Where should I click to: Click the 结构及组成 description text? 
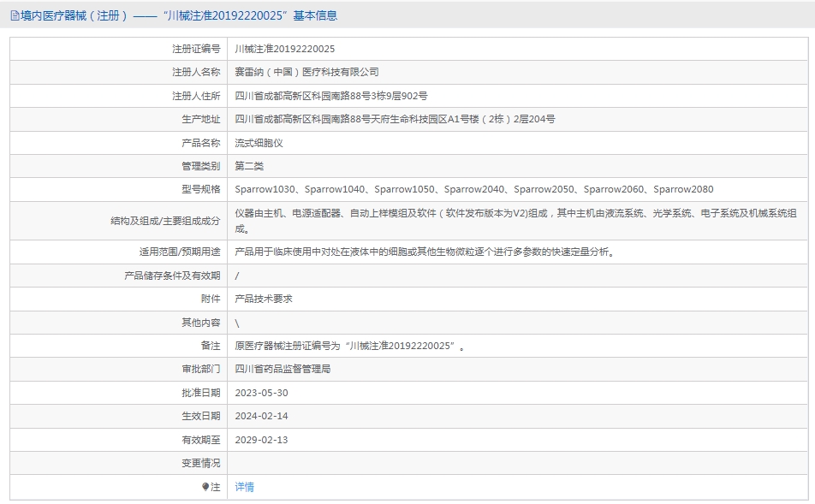point(515,213)
